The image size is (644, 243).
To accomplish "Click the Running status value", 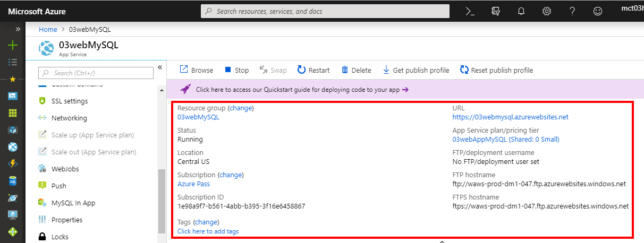I will (x=190, y=140).
